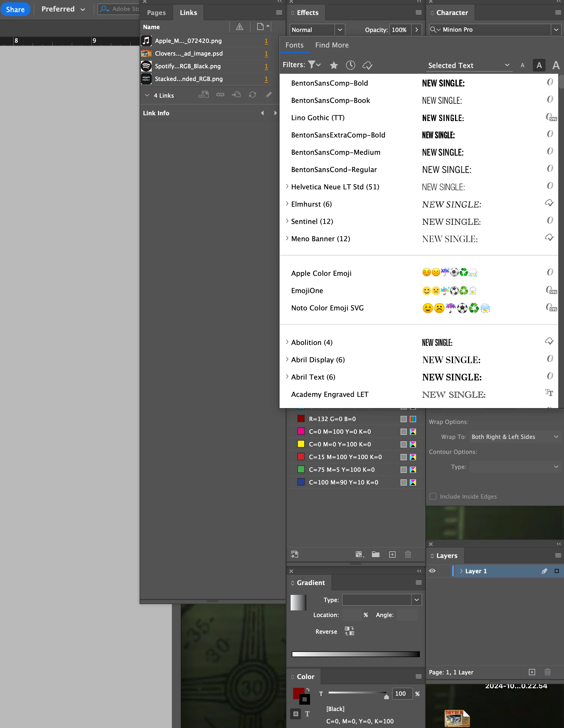Switch to the Pages tab

pos(156,13)
